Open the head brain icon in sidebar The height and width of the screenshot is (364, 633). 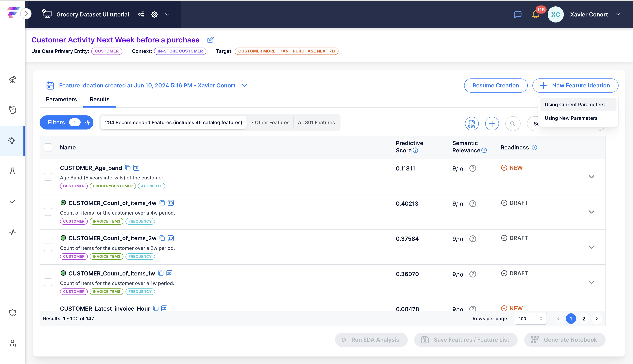pyautogui.click(x=12, y=110)
